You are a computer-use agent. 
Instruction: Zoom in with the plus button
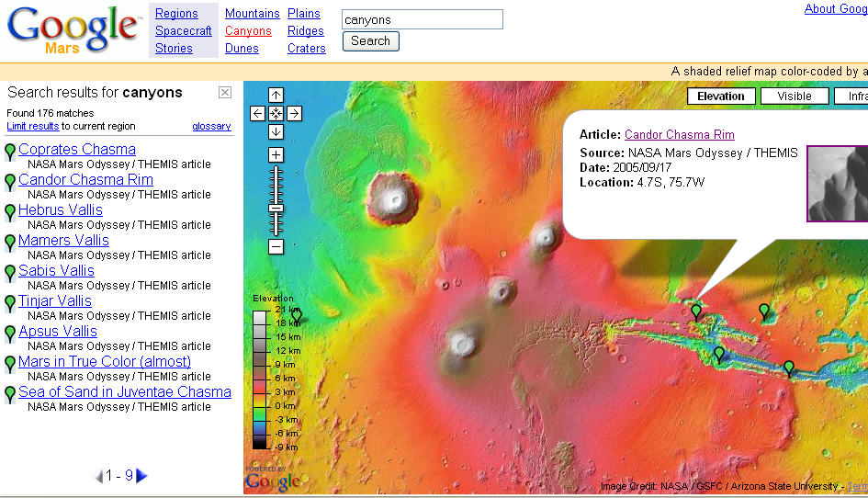[x=276, y=154]
